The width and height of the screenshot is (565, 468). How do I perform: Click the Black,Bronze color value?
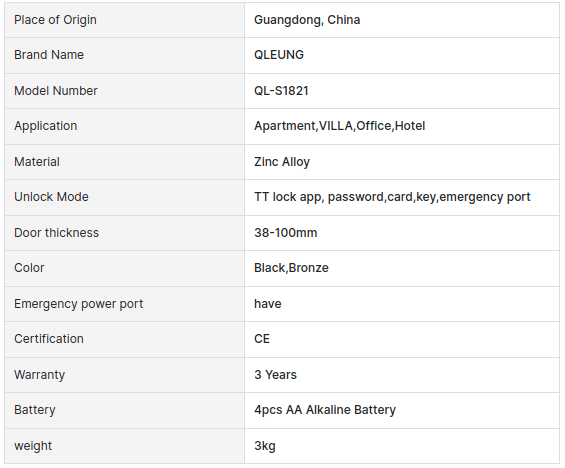(292, 268)
